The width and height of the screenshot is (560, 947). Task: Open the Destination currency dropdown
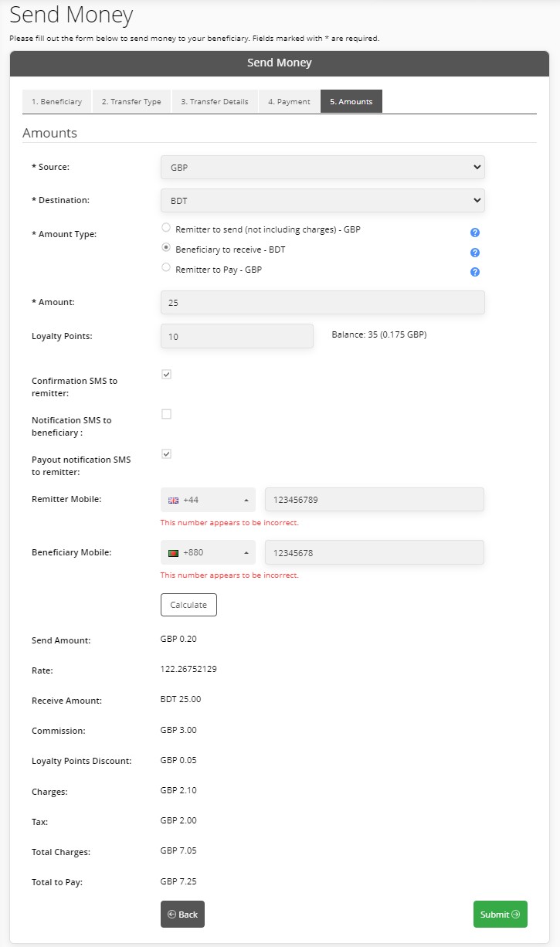tap(323, 200)
